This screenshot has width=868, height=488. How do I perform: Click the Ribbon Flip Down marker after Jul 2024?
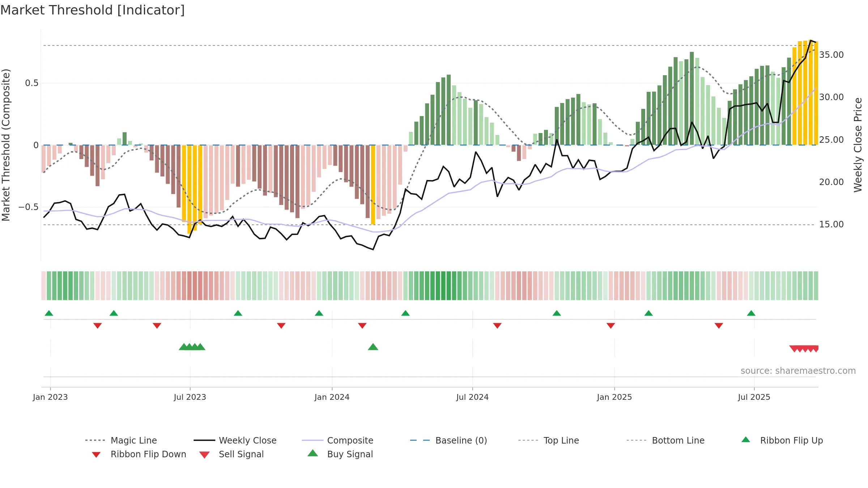pos(497,326)
